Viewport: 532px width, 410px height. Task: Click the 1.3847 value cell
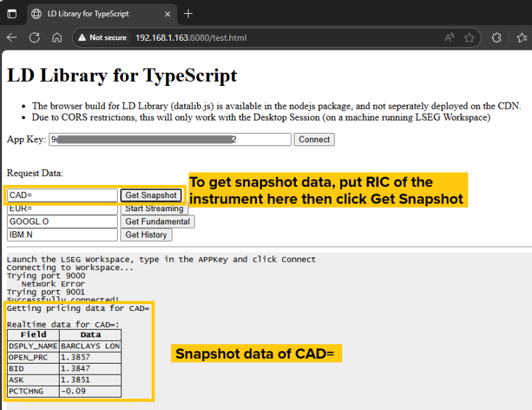(90, 368)
